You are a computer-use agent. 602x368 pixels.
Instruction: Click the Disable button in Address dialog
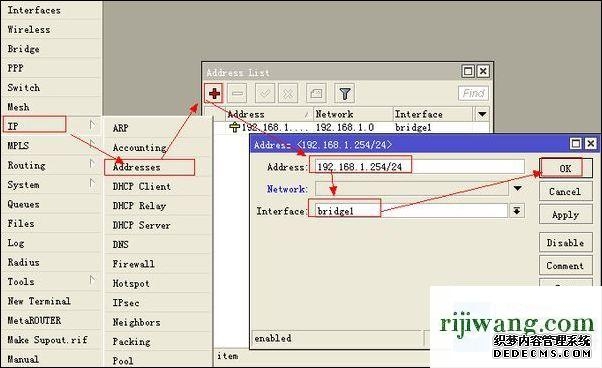point(566,243)
